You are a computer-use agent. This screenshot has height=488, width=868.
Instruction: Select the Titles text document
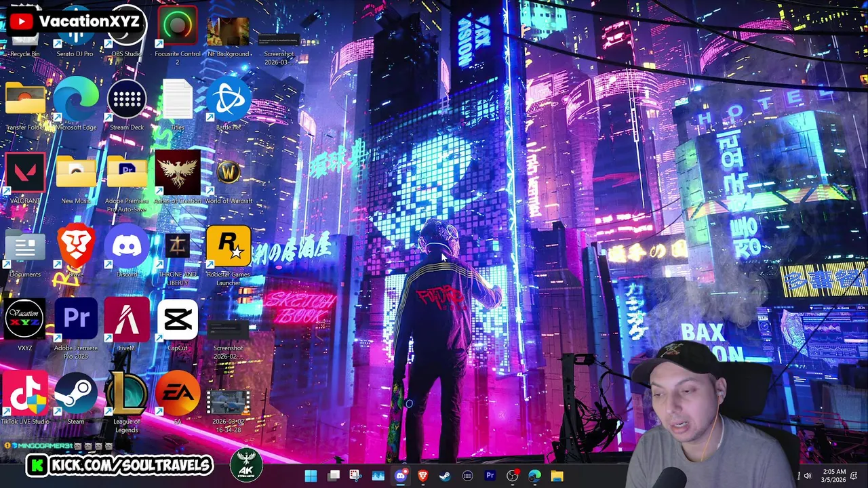point(178,104)
